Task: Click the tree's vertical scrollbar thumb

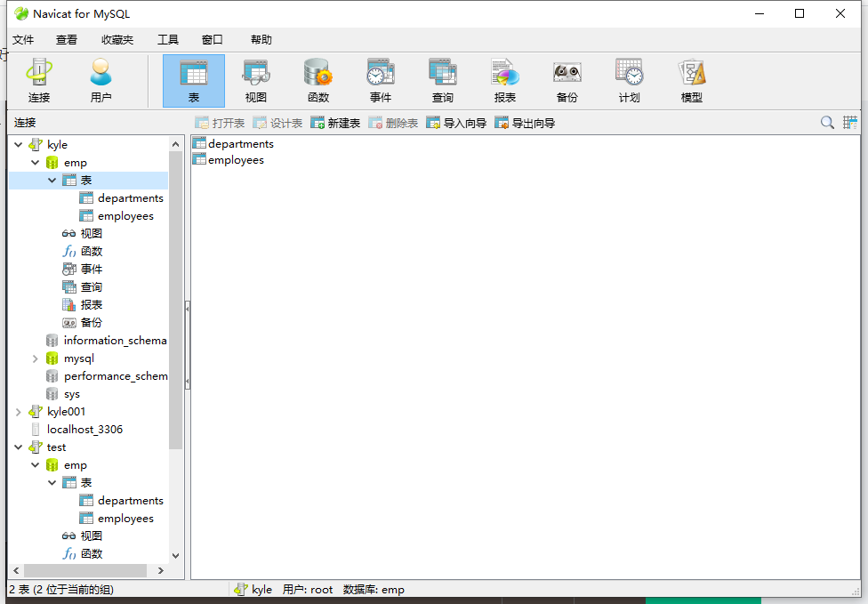Action: point(176,300)
